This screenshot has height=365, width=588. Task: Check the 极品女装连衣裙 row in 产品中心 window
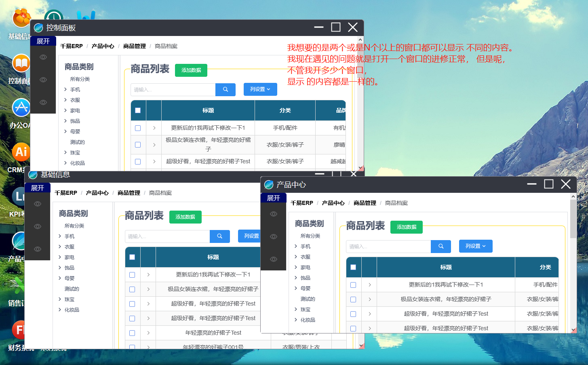click(353, 300)
